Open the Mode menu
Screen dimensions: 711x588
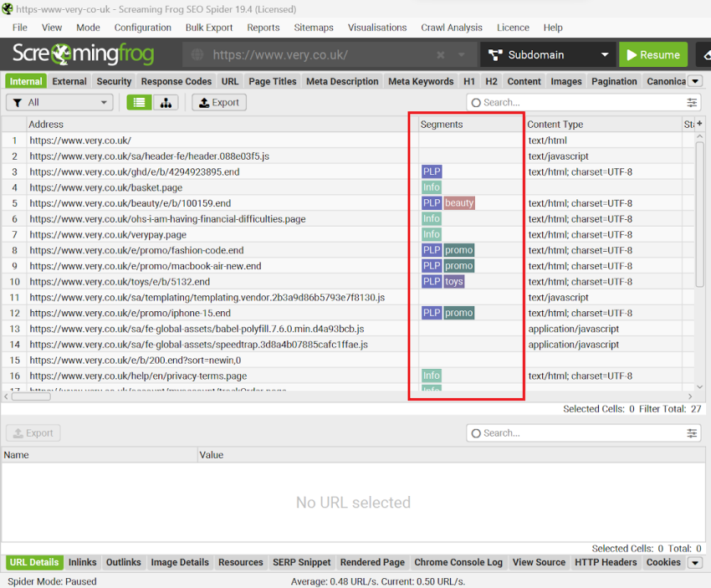click(88, 28)
